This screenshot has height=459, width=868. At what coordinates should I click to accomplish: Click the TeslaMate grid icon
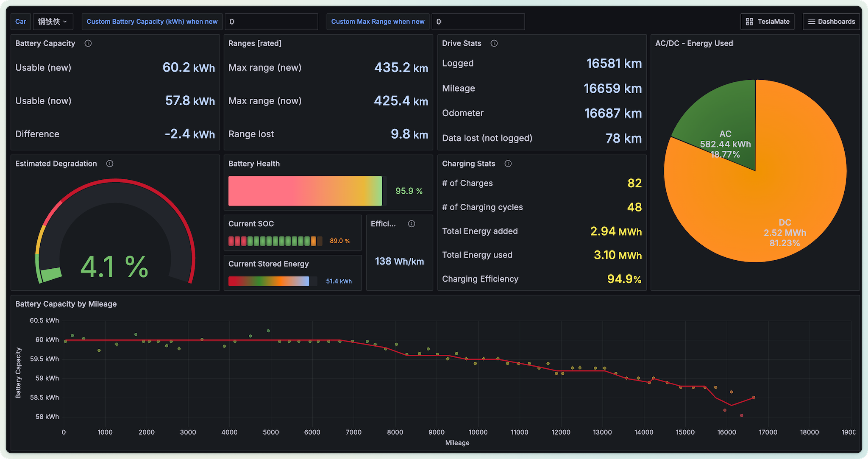pos(749,22)
